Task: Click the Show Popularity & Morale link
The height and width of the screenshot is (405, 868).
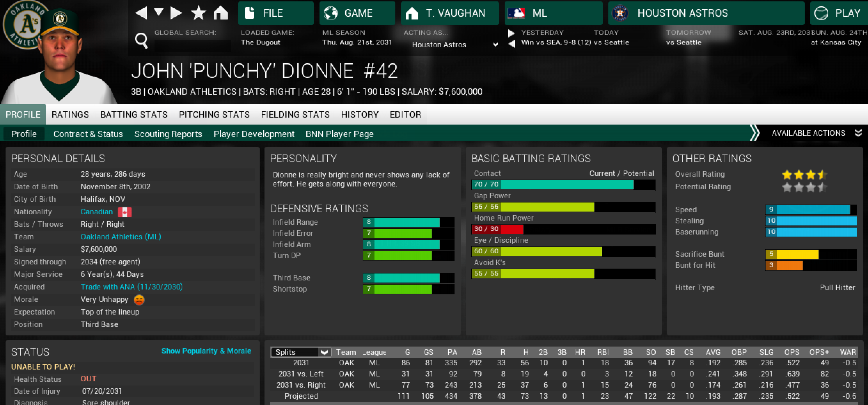Action: point(206,351)
